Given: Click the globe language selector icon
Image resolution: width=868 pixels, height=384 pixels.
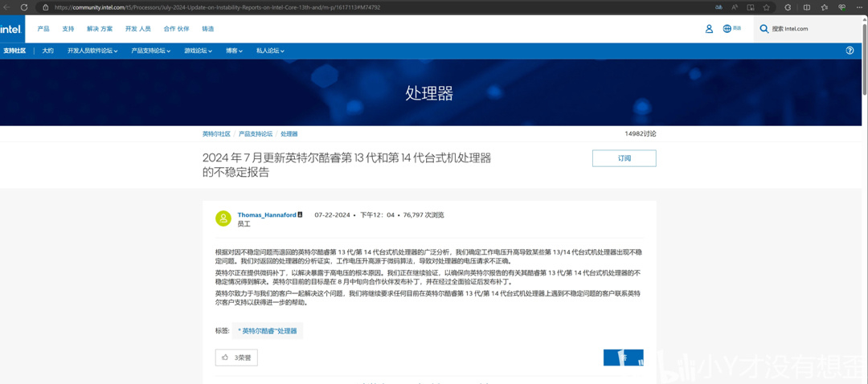Looking at the screenshot, I should click(727, 29).
